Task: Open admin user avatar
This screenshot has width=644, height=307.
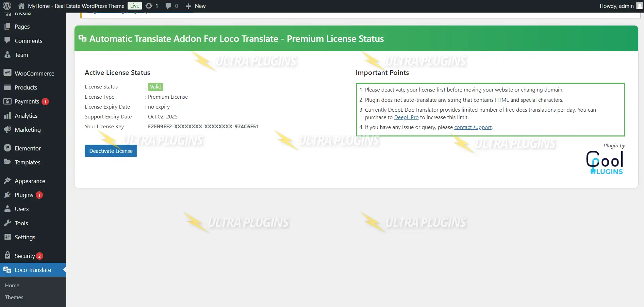Action: [640, 6]
